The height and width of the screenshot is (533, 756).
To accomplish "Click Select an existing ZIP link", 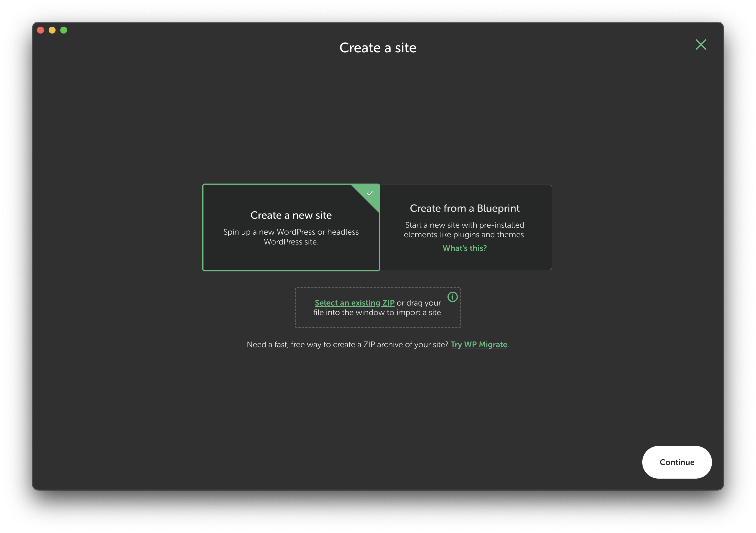I will pos(354,303).
